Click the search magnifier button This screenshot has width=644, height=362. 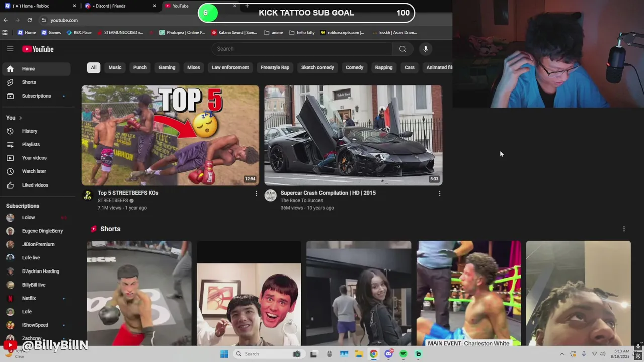tap(403, 49)
